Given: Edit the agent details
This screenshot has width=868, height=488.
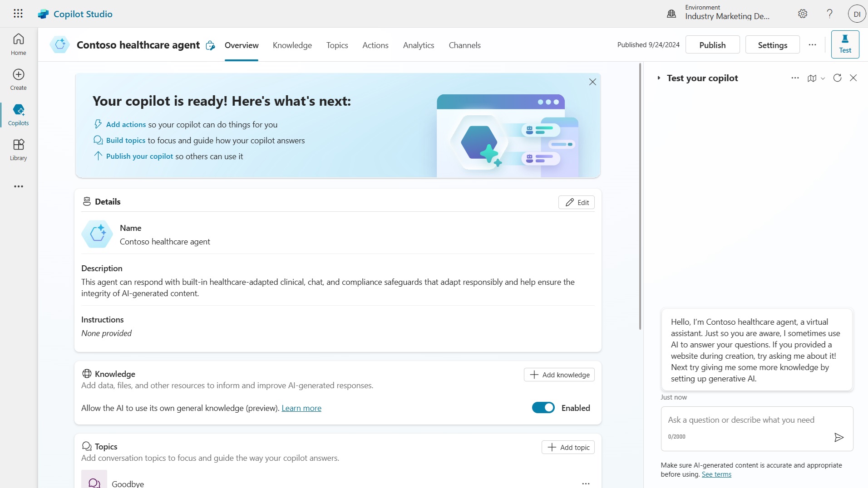Looking at the screenshot, I should (x=577, y=202).
